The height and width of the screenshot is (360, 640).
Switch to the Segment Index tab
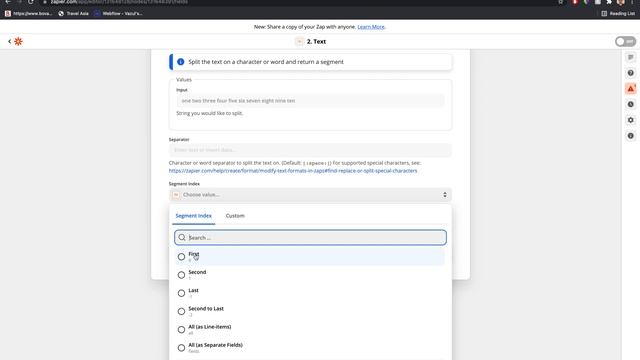(x=193, y=216)
